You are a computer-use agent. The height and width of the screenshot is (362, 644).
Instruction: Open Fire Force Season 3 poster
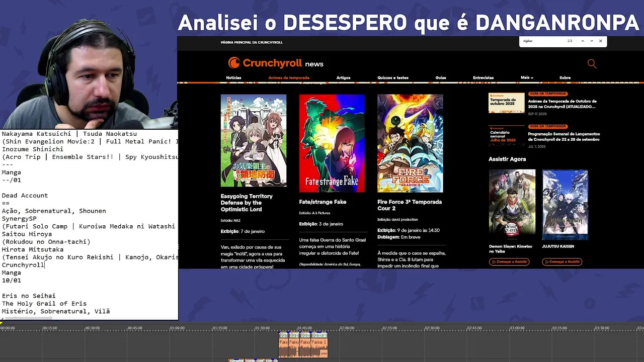[410, 143]
